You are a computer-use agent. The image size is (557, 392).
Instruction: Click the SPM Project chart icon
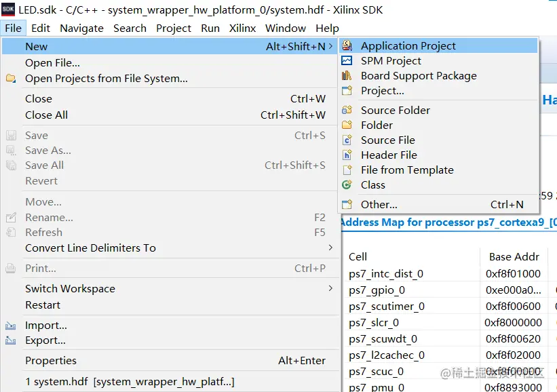347,61
